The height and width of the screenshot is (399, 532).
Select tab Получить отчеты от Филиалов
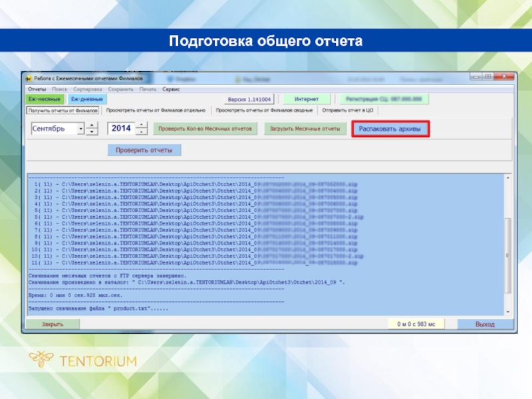click(63, 110)
